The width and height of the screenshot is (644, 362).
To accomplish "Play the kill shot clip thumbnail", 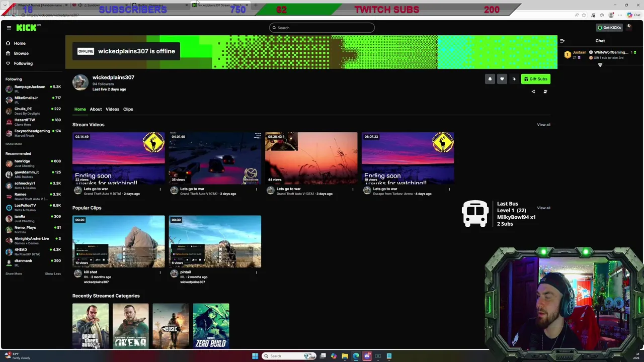I will pos(118,242).
